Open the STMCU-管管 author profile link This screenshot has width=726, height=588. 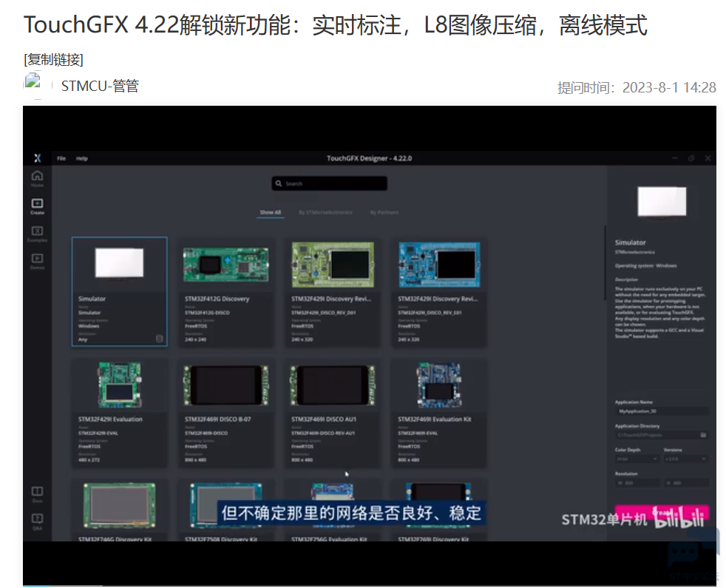(100, 87)
